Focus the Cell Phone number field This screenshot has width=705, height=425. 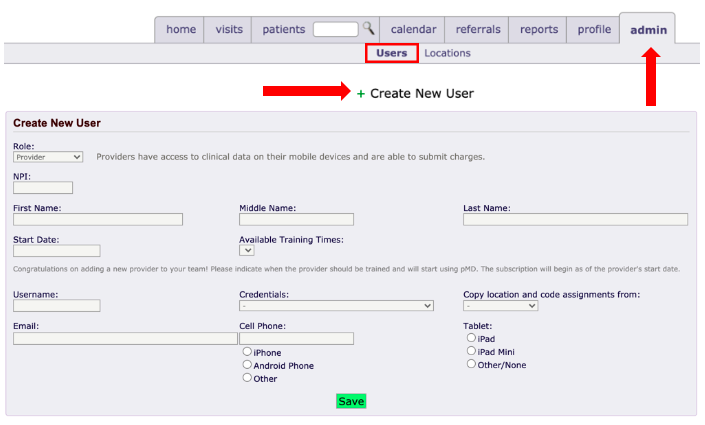tap(296, 339)
